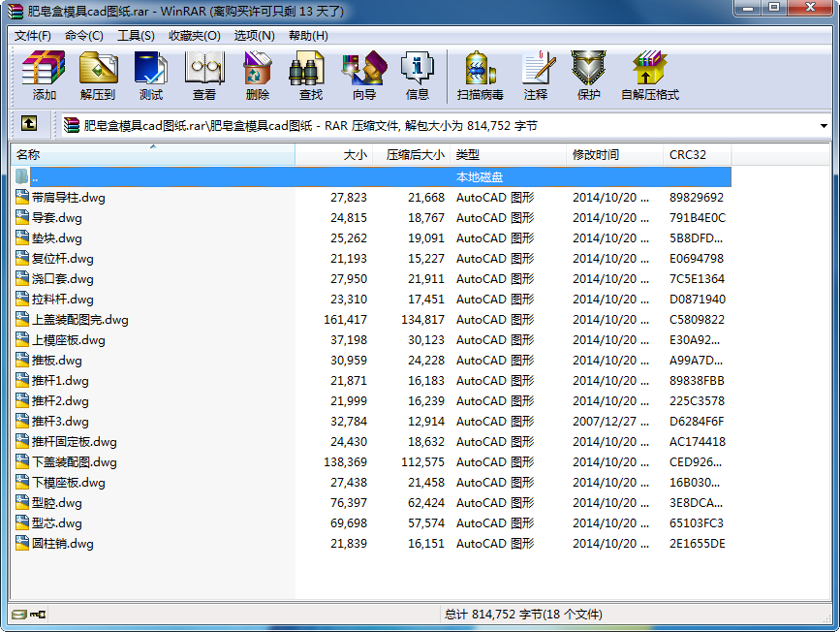Click the key password icon in status bar

tap(38, 615)
